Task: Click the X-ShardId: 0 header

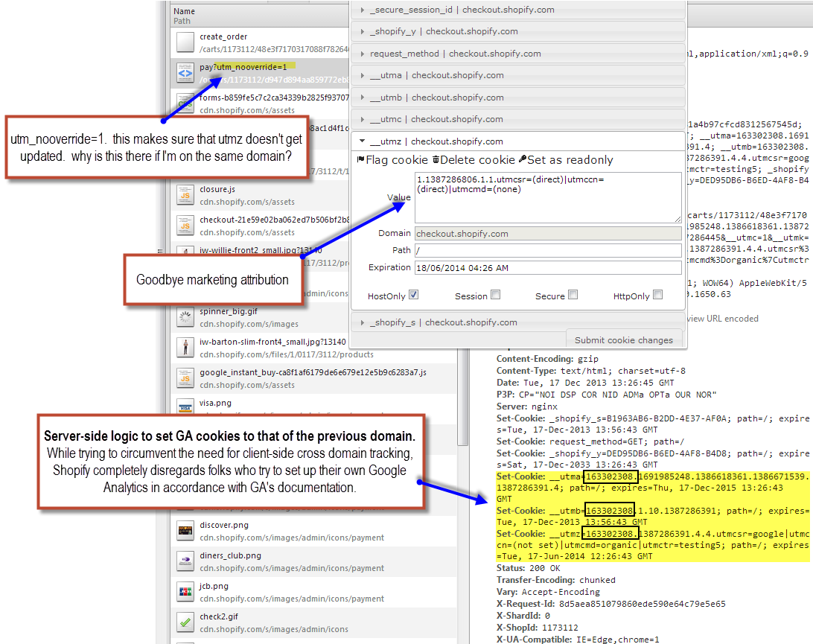Action: point(523,616)
